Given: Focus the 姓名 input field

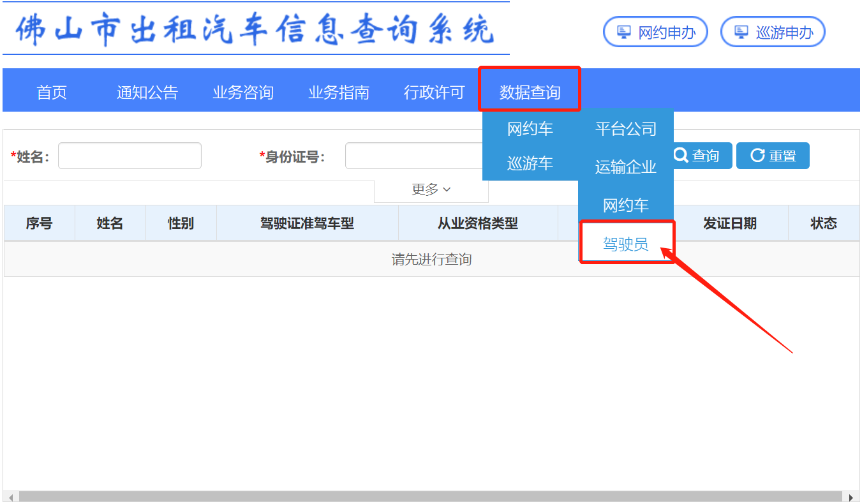Looking at the screenshot, I should [x=130, y=156].
